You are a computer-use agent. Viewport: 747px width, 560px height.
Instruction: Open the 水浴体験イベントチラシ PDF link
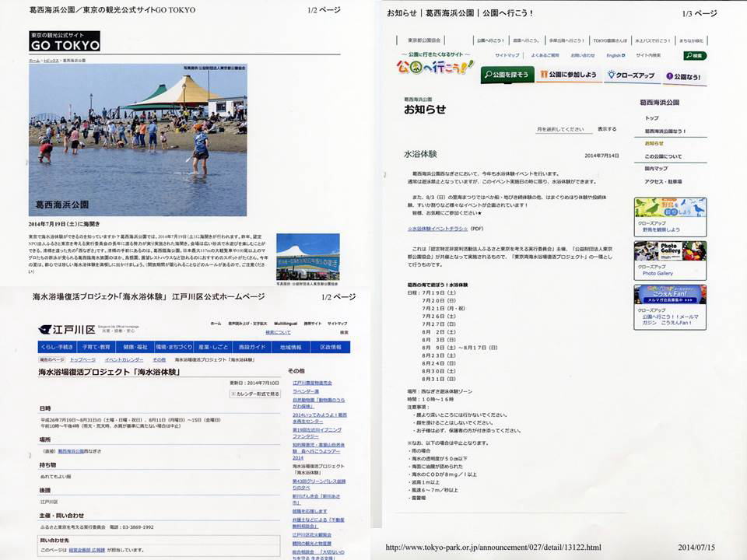point(437,229)
